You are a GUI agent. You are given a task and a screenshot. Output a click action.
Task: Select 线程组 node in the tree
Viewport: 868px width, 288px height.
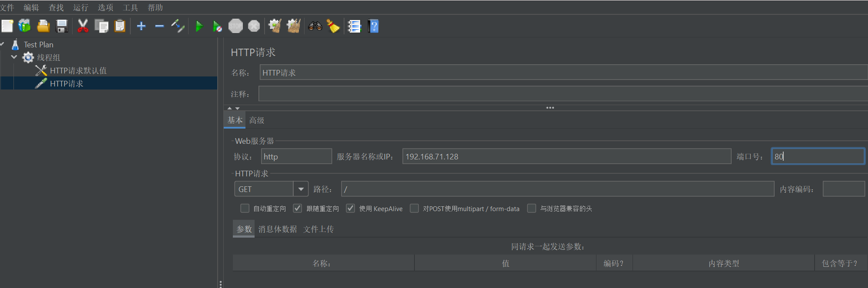49,57
